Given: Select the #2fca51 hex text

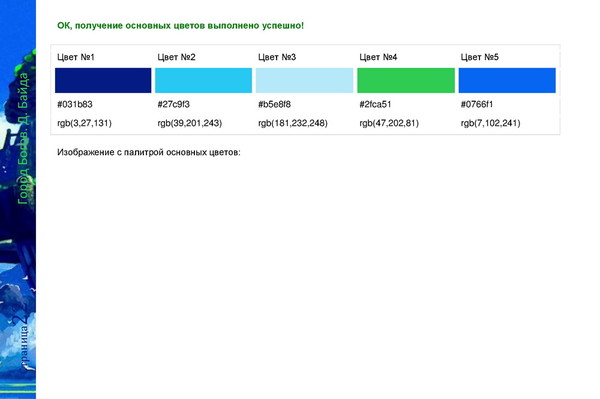Looking at the screenshot, I should click(x=375, y=104).
